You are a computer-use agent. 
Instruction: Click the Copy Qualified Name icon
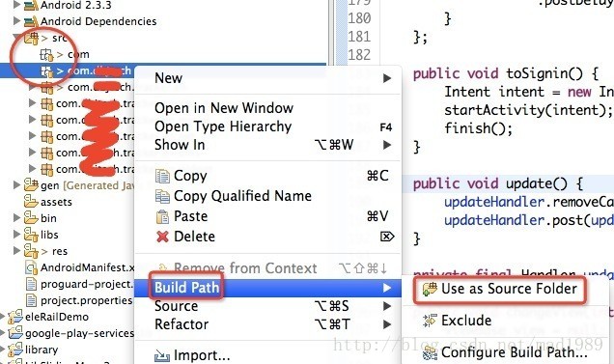click(162, 196)
